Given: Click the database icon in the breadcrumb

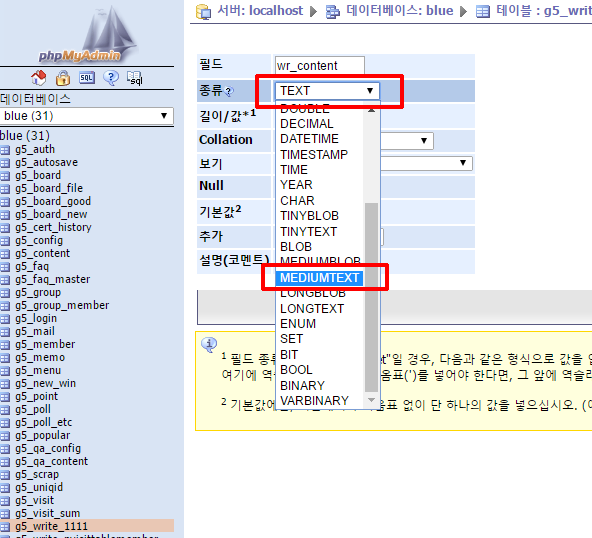Looking at the screenshot, I should 332,12.
